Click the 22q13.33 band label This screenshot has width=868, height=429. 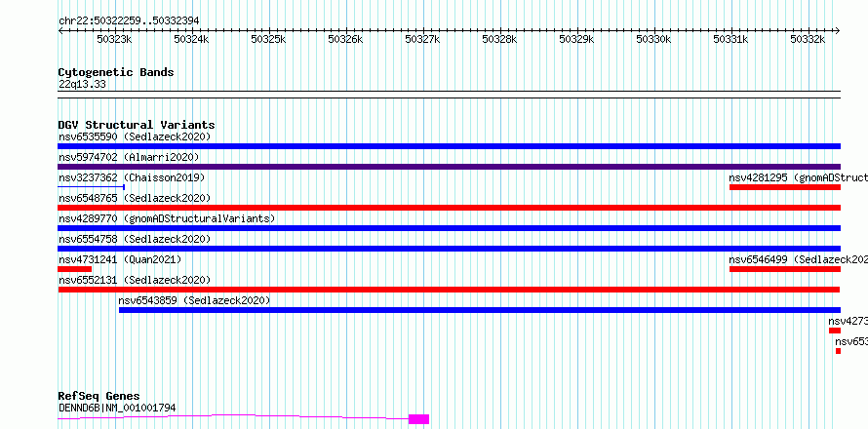click(82, 85)
